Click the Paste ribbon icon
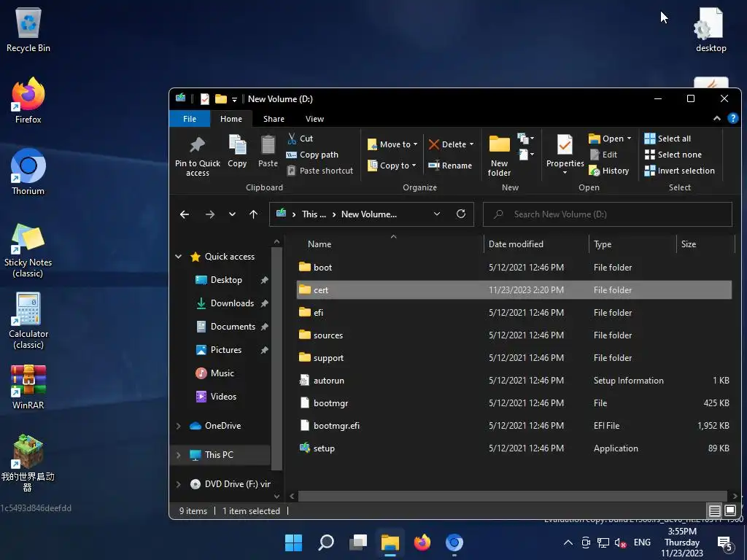This screenshot has width=747, height=560. coord(268,152)
